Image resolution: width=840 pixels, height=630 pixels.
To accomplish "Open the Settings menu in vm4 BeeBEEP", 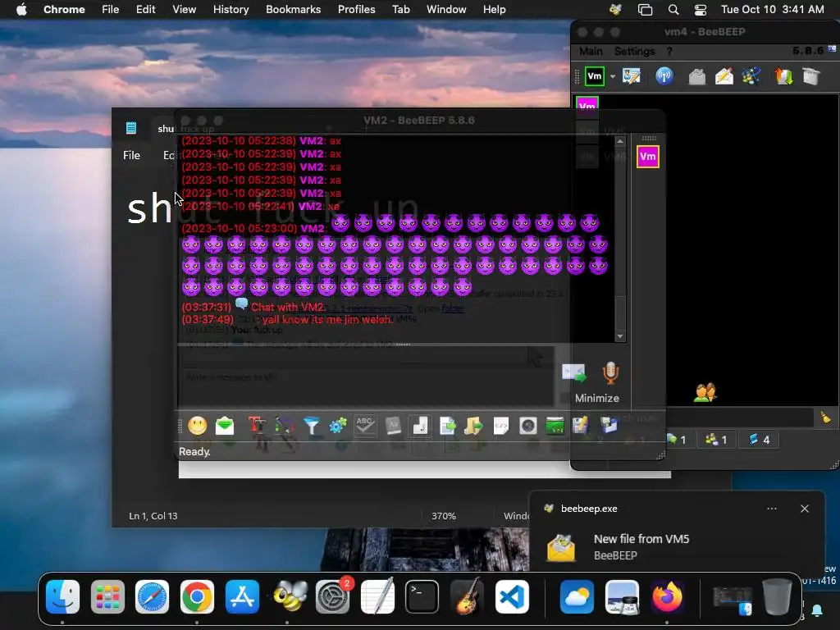I will (x=634, y=52).
